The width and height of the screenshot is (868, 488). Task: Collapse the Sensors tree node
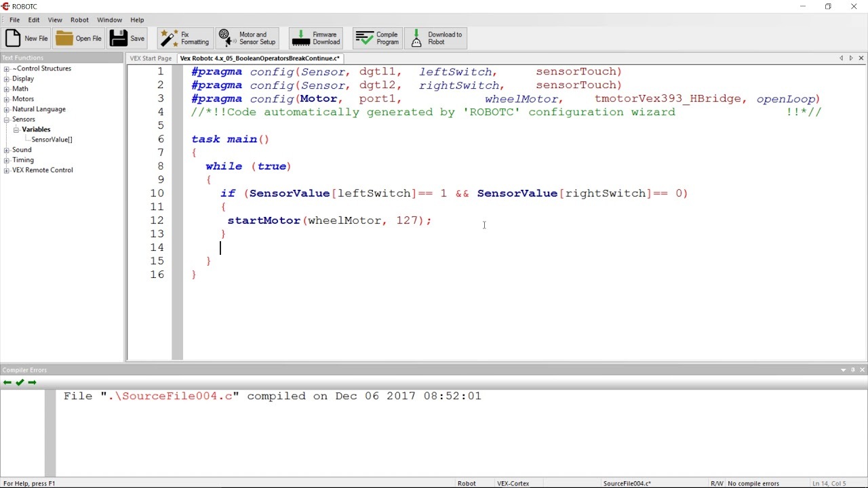(7, 119)
